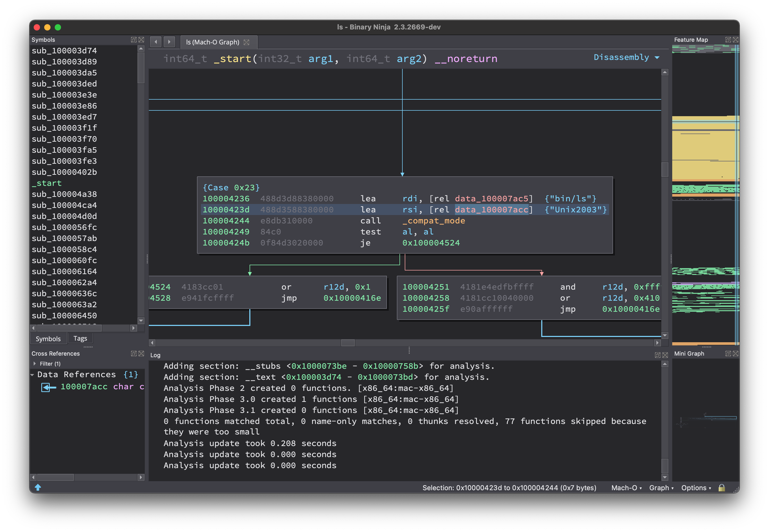Click the _compat_mode call target
769x532 pixels.
[433, 221]
